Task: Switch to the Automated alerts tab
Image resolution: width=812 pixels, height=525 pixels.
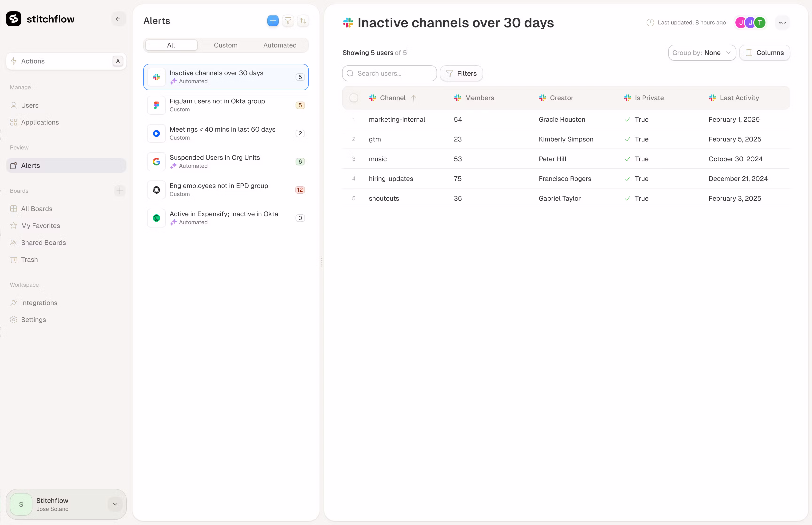Action: click(x=280, y=45)
